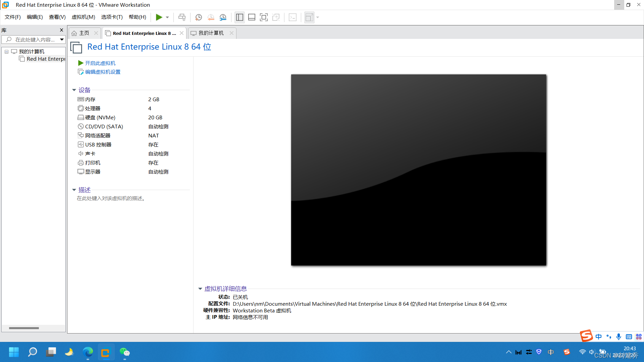644x362 pixels.
Task: Click the 编辑虚拟机设置 link
Action: (x=102, y=72)
